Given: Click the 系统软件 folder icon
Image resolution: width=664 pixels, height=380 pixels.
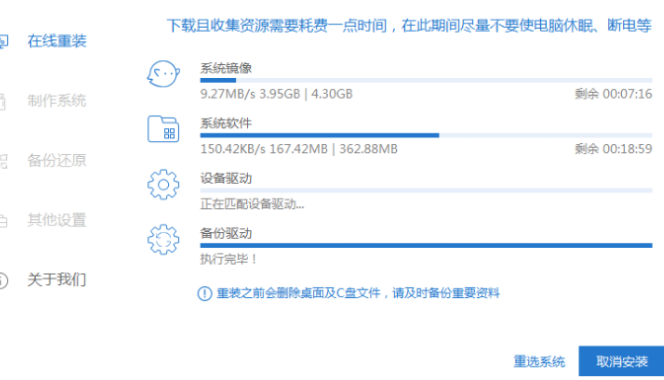Looking at the screenshot, I should point(163,129).
